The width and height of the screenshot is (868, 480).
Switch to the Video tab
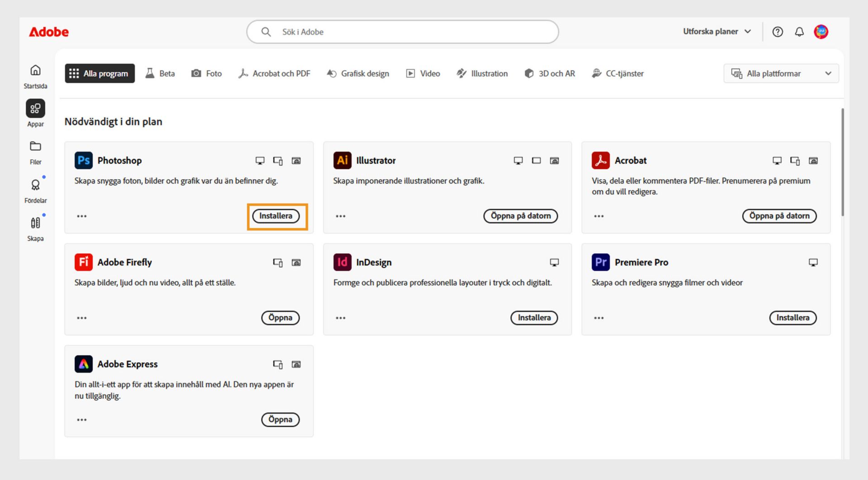[423, 74]
